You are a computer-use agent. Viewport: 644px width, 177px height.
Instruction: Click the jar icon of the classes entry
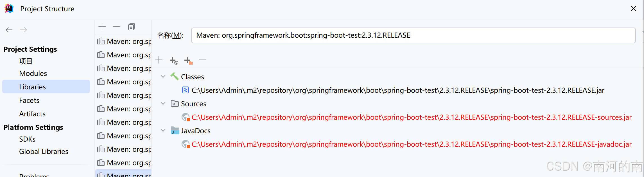click(186, 90)
